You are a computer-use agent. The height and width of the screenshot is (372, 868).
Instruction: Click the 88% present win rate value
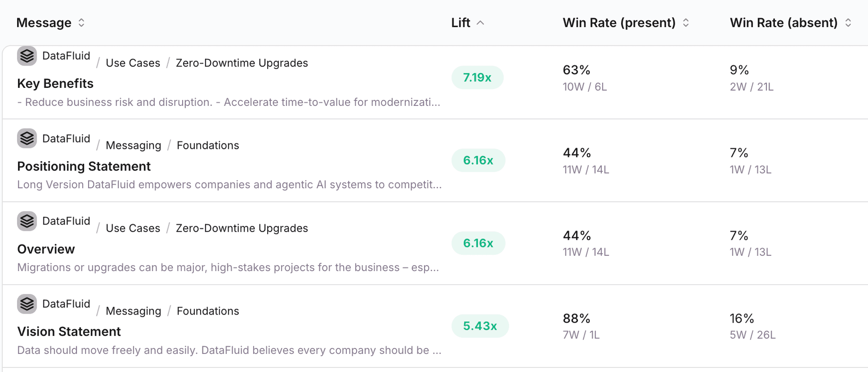coord(576,319)
